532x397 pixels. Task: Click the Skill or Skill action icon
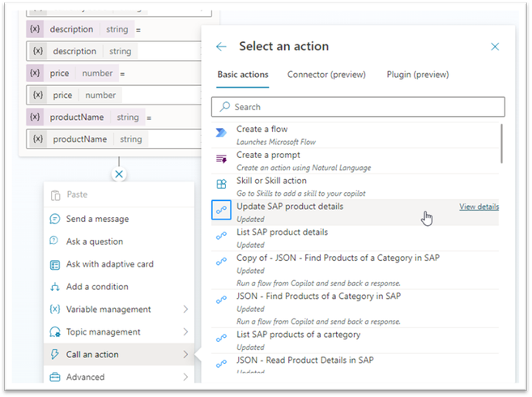click(221, 185)
